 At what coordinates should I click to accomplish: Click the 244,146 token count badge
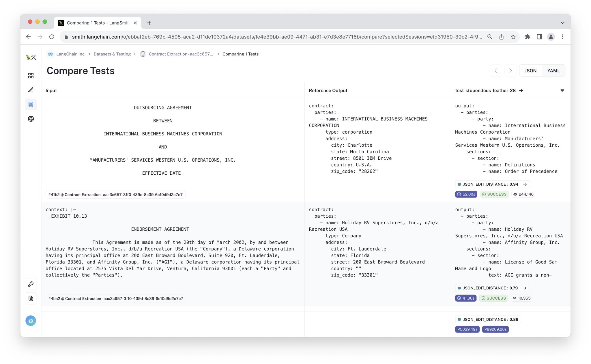[x=523, y=194]
